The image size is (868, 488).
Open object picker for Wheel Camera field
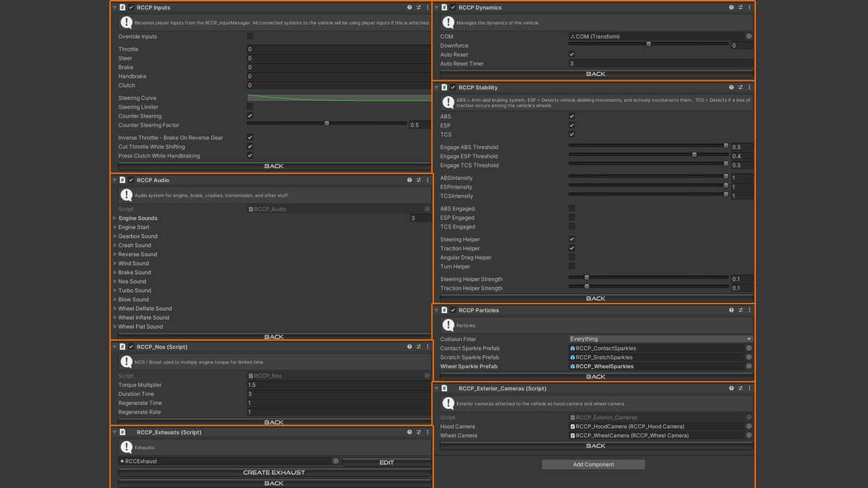coord(749,436)
